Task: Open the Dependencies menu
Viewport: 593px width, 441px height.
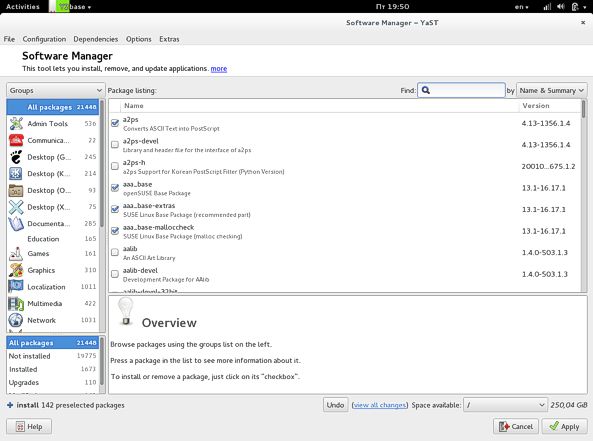Action: (96, 39)
